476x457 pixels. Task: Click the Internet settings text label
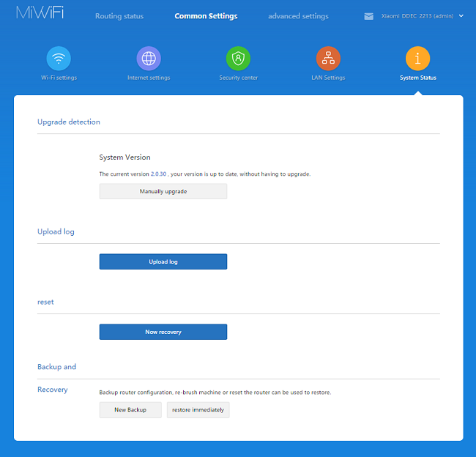click(x=149, y=78)
